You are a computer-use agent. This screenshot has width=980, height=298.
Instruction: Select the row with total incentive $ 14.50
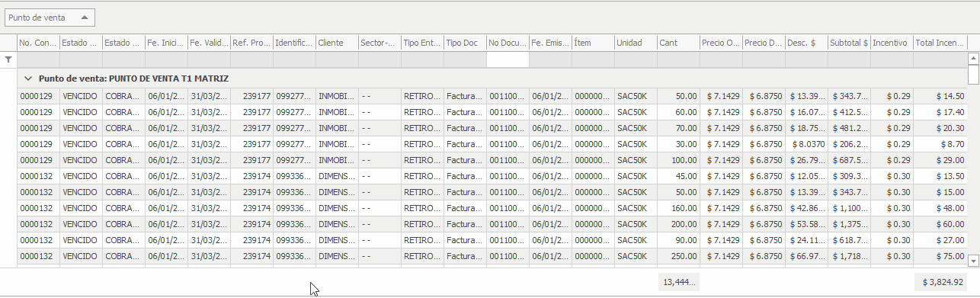pos(492,96)
